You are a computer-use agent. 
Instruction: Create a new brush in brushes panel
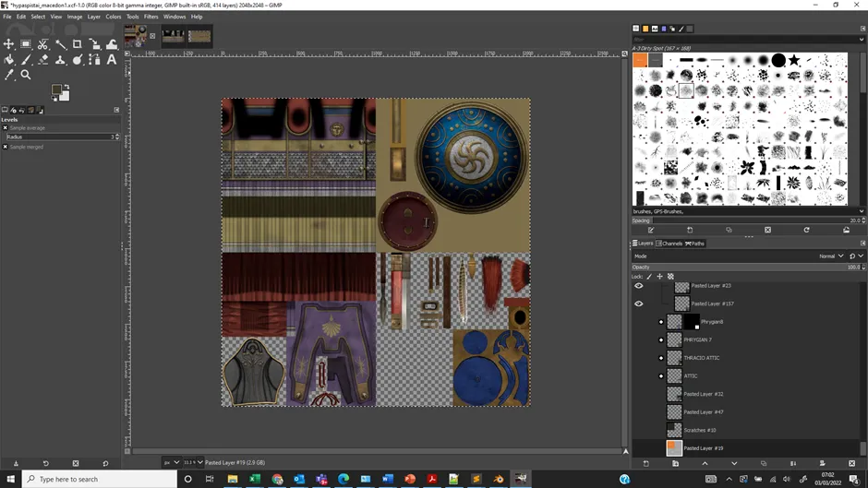(x=690, y=230)
